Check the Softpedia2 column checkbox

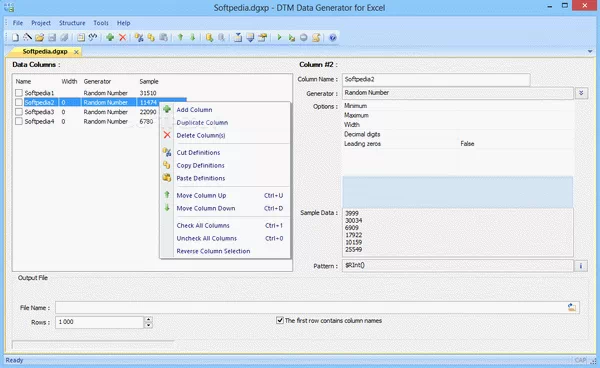tap(19, 102)
